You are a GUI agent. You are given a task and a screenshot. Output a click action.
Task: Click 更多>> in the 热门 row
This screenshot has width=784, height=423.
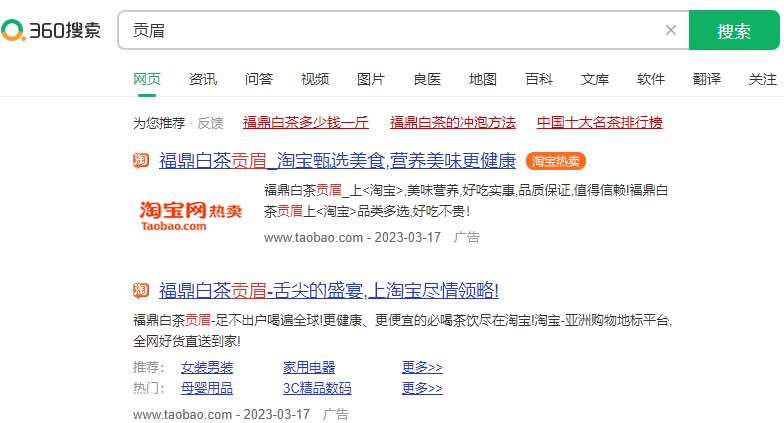[x=422, y=388]
